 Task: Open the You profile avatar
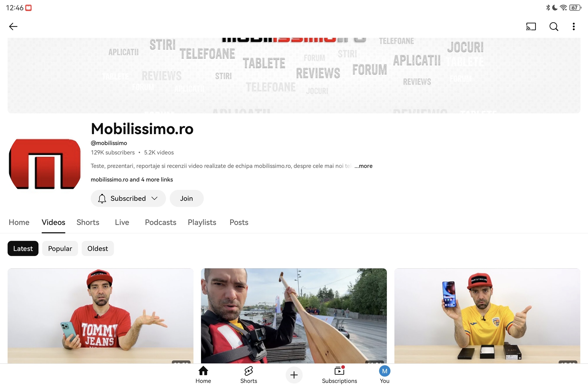tap(385, 375)
